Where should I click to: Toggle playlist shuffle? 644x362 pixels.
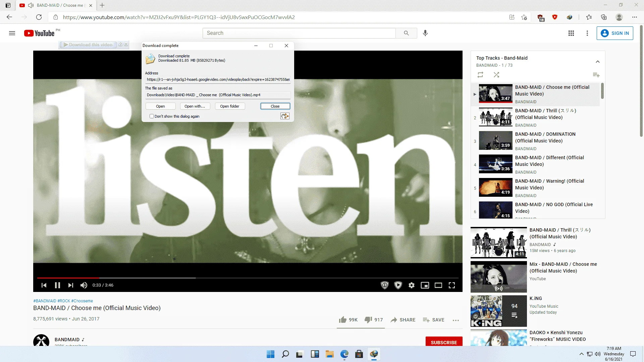tap(496, 75)
